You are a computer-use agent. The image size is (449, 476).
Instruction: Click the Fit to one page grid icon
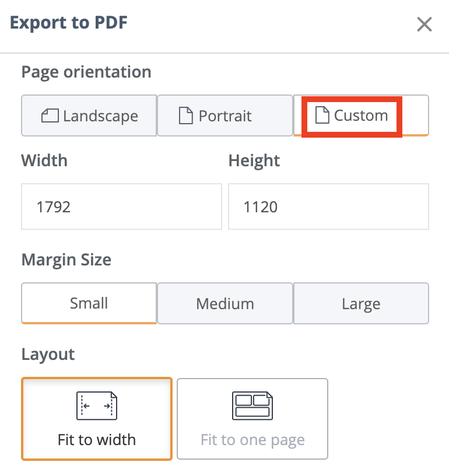(x=252, y=405)
